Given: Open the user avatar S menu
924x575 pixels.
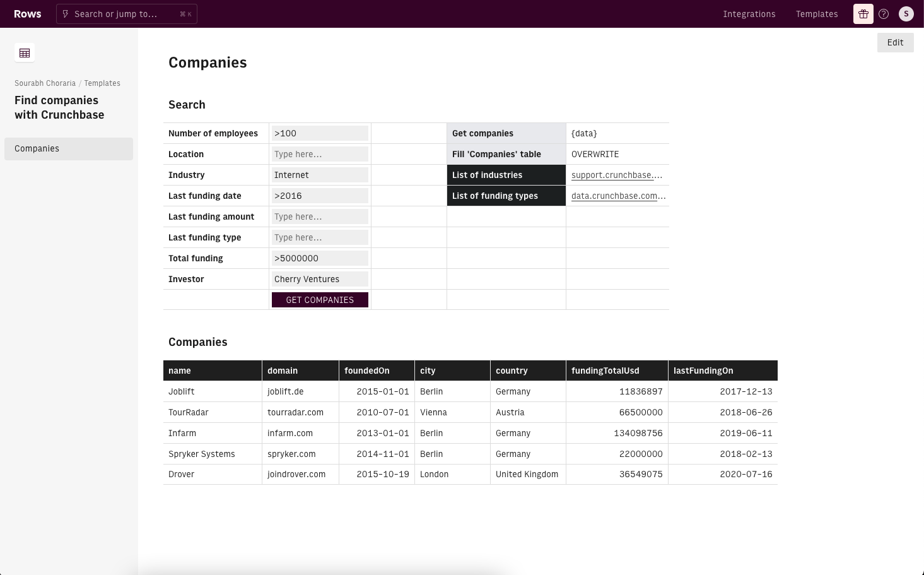Looking at the screenshot, I should click(x=906, y=14).
